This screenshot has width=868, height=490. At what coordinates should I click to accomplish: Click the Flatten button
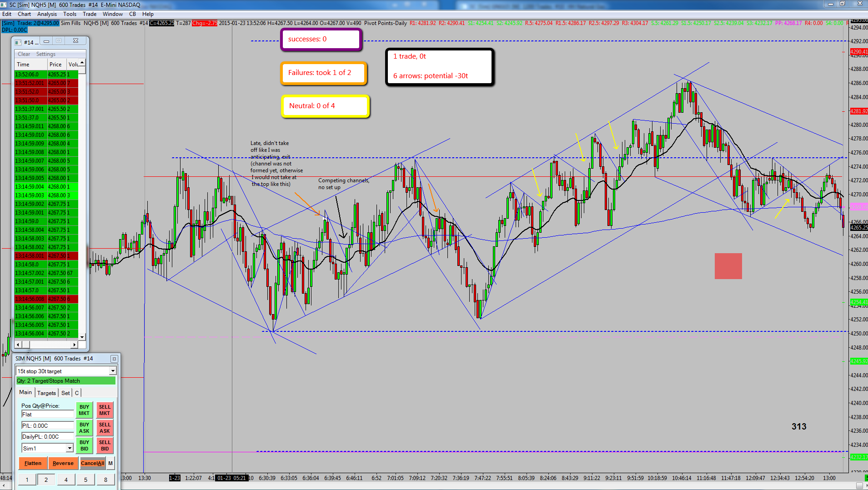point(33,463)
